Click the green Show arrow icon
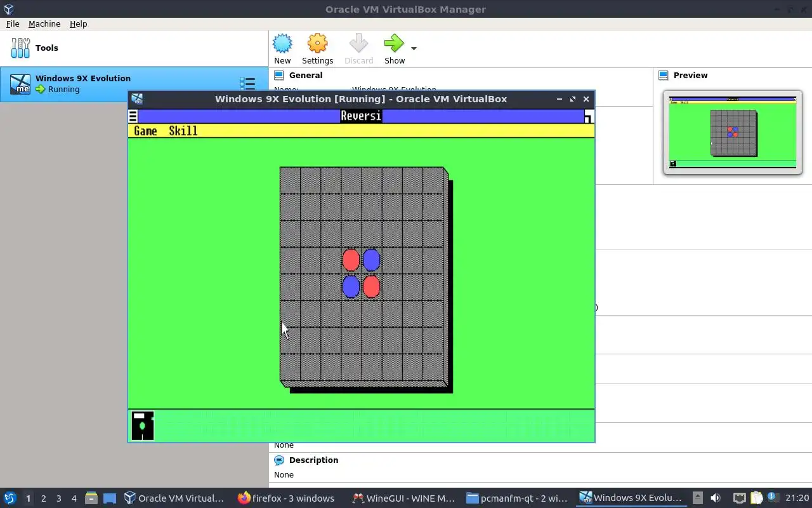The height and width of the screenshot is (508, 812). pyautogui.click(x=394, y=44)
